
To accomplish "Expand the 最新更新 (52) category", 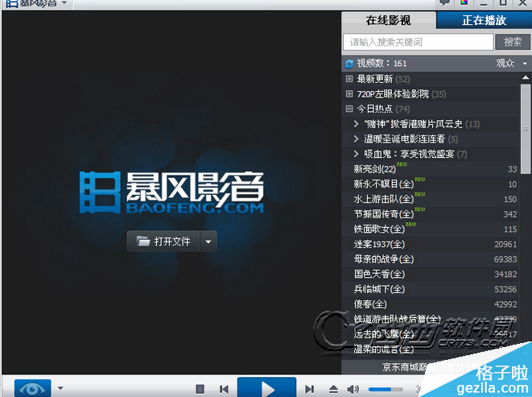I will (349, 79).
